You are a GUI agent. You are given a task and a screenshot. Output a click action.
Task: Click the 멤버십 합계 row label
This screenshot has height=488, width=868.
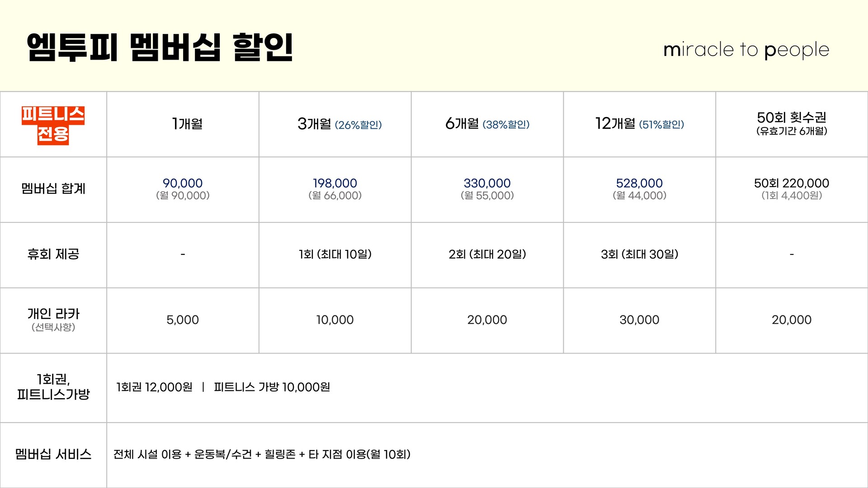pos(53,188)
